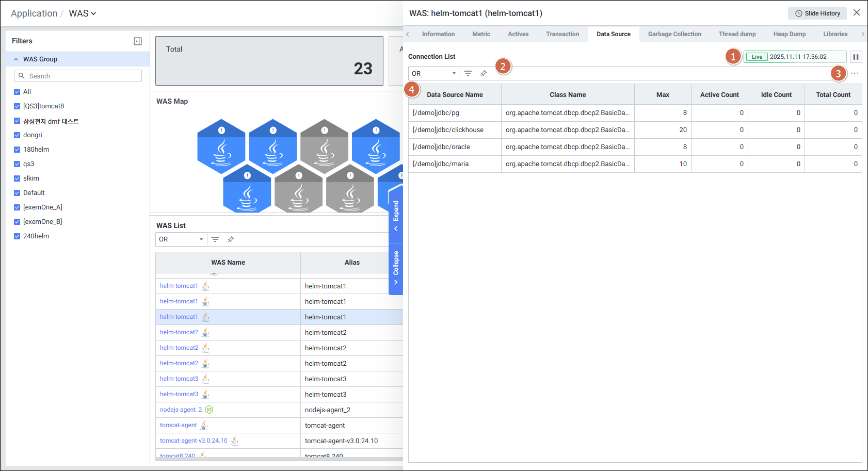The width and height of the screenshot is (868, 471).
Task: Pause the live connection list refresh
Action: pos(856,57)
